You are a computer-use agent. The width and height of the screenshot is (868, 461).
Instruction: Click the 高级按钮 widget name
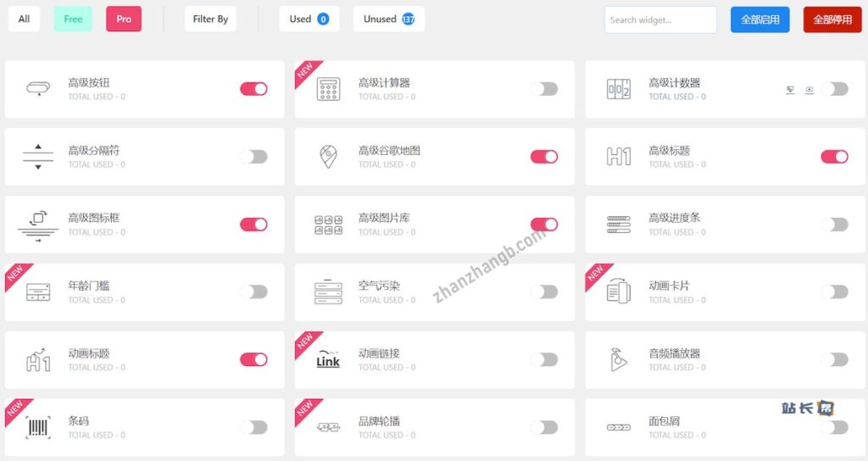coord(89,82)
